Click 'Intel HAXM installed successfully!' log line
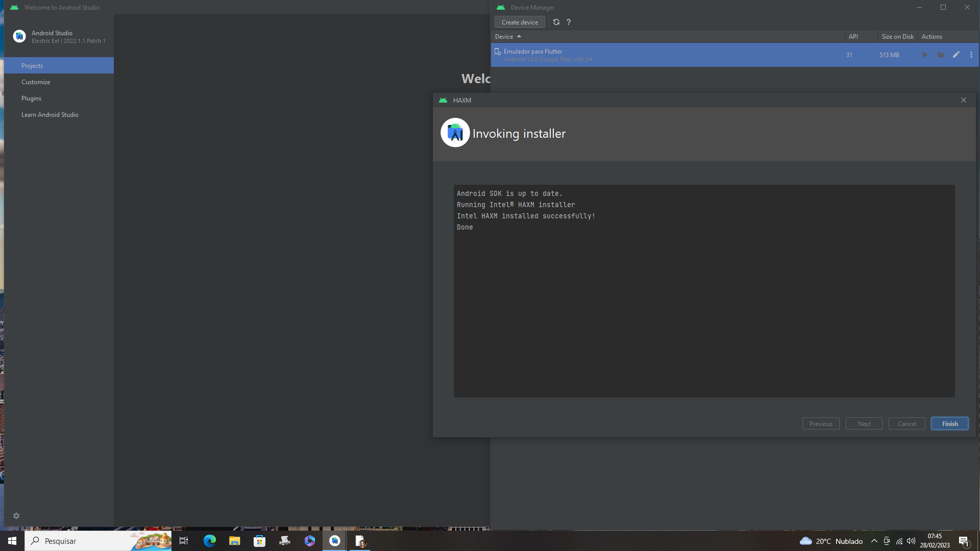This screenshot has width=980, height=551. click(x=526, y=216)
